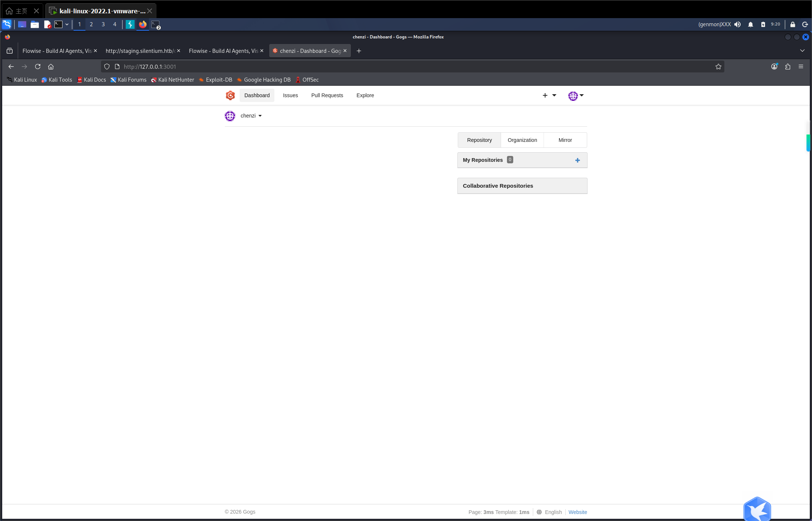Click the browser Back arrow

[x=11, y=67]
